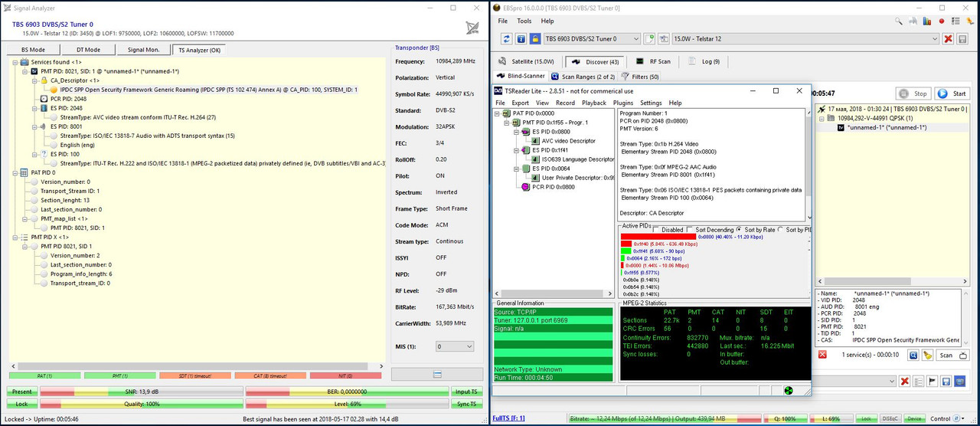The width and height of the screenshot is (980, 426).
Task: Click the Start button in EBSpro
Action: (x=952, y=93)
